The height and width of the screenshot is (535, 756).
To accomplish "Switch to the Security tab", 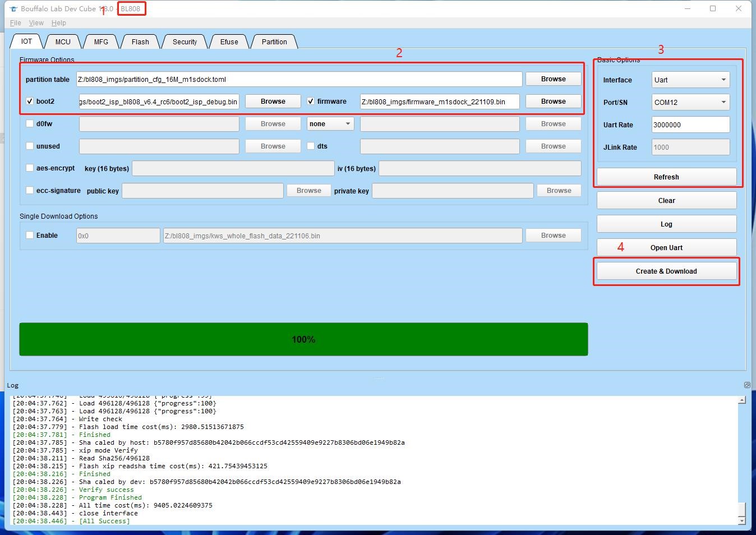I will [185, 42].
